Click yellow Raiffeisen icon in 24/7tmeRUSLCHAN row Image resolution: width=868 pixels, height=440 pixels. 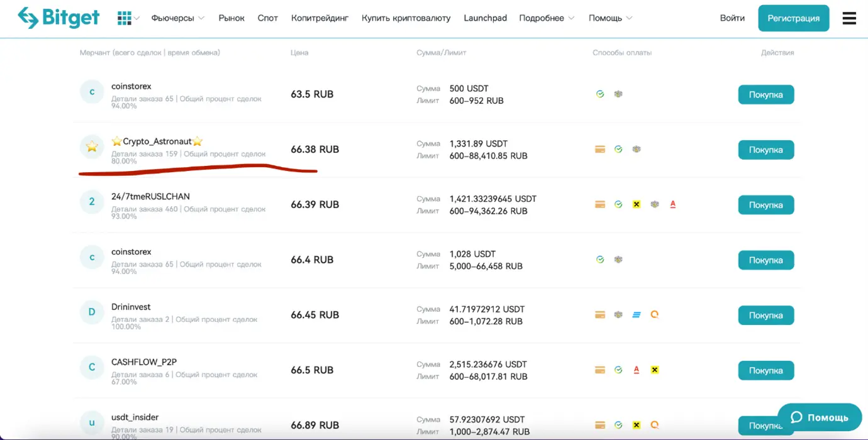[x=637, y=204]
